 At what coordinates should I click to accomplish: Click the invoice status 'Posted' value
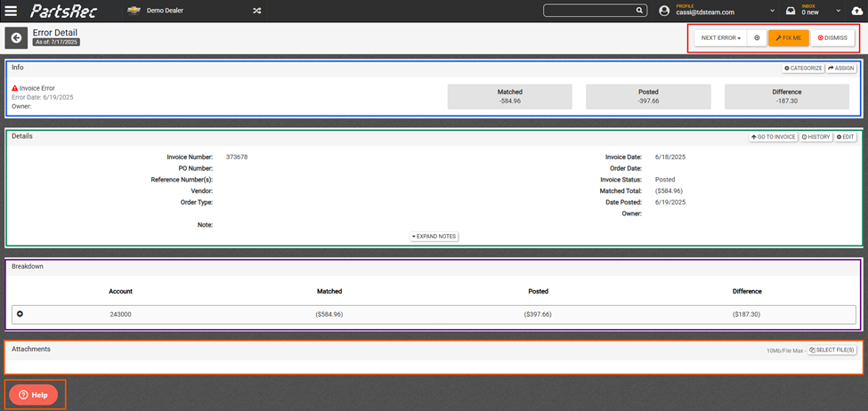665,180
